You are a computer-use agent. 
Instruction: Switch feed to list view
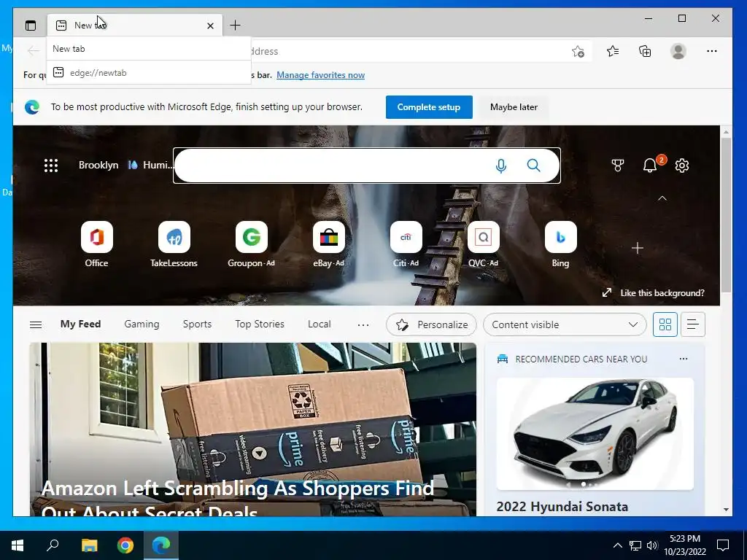[x=693, y=324]
